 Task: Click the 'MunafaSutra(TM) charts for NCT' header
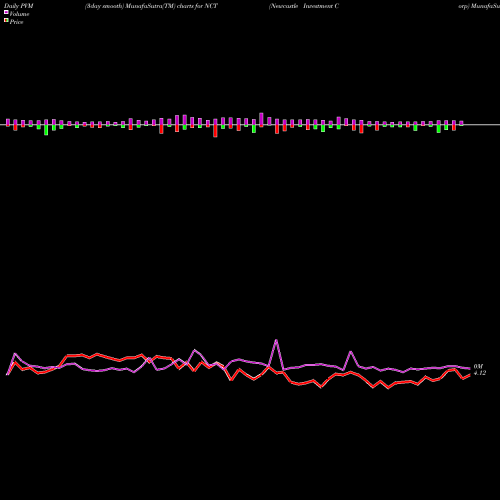[171, 6]
